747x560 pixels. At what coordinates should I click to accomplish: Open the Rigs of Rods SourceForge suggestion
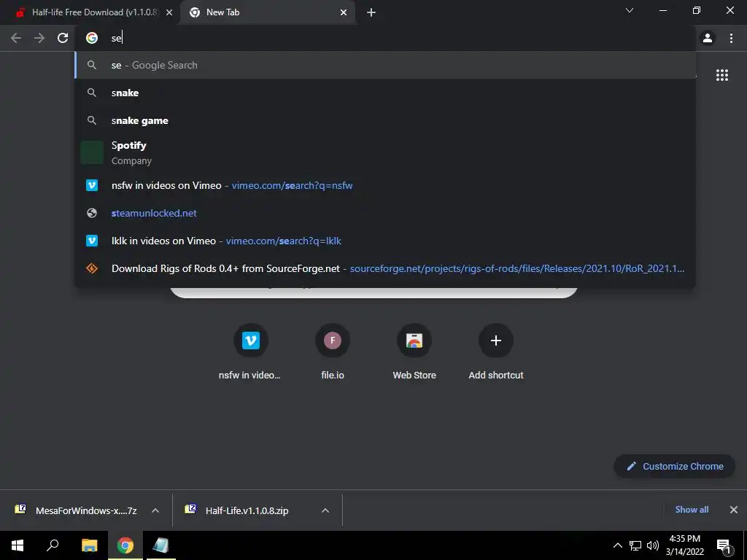click(x=385, y=268)
